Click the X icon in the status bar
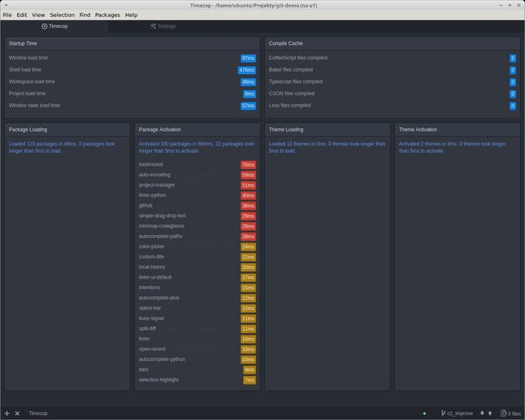Viewport: 525px width, 420px height. (x=17, y=414)
